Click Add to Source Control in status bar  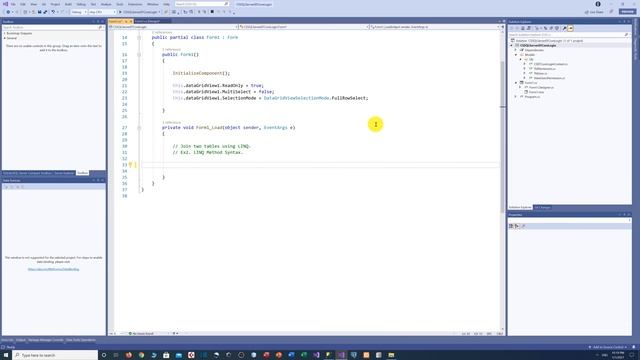(x=608, y=347)
